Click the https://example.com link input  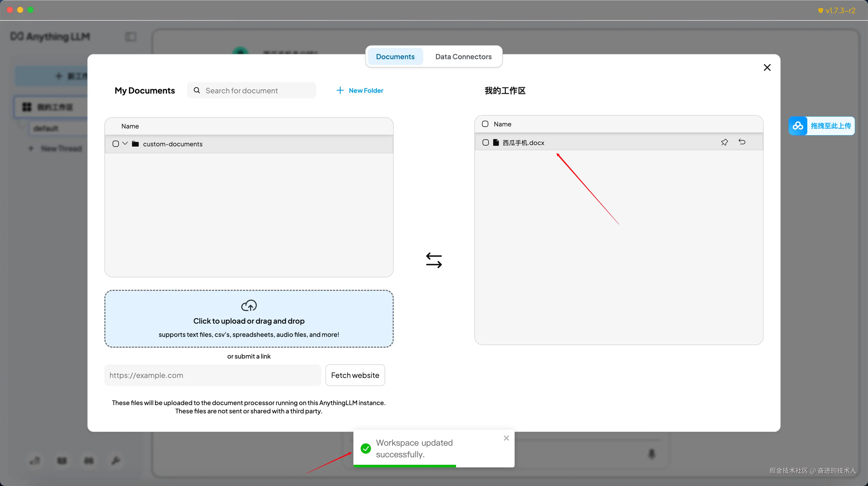pyautogui.click(x=213, y=375)
